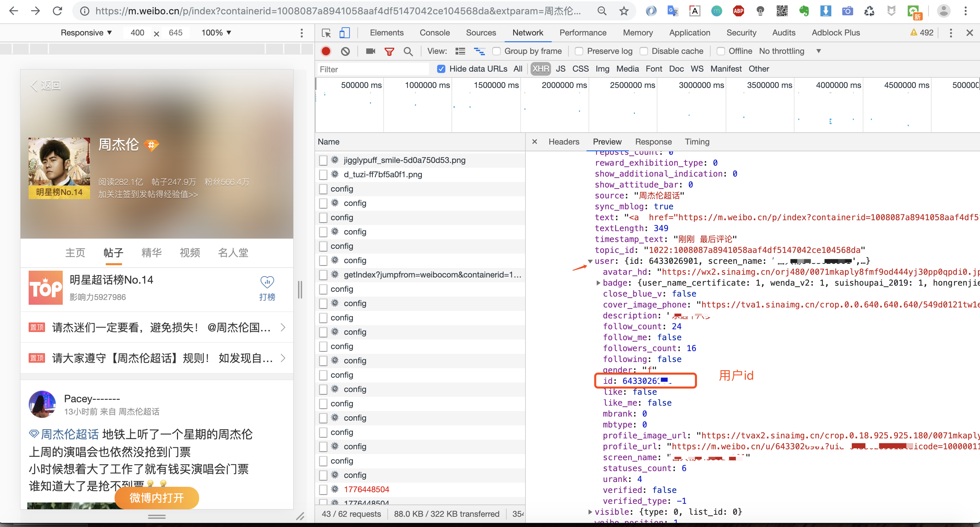Click the browser forward arrow
Screen dimensions: 980x527
(35, 11)
